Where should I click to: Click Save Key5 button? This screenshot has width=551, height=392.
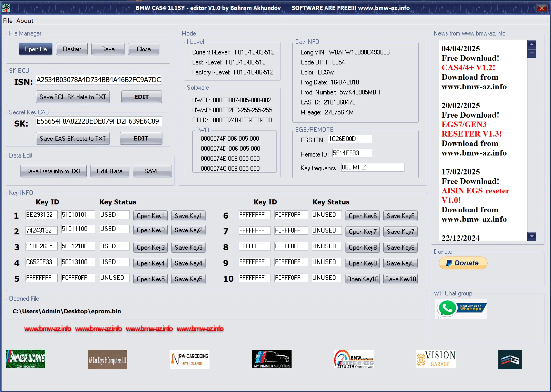pos(188,279)
